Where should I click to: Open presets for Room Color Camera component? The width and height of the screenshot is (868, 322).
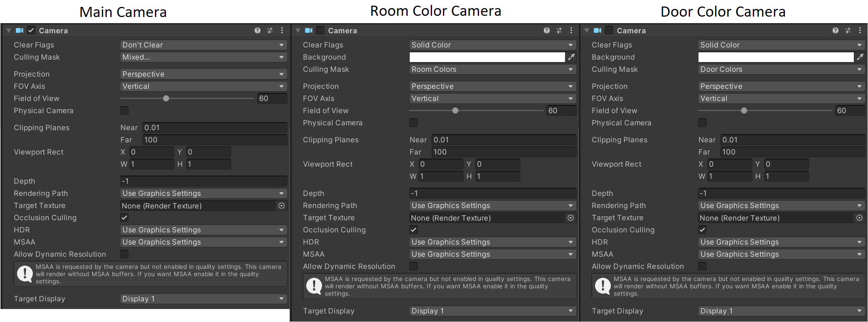click(x=559, y=30)
